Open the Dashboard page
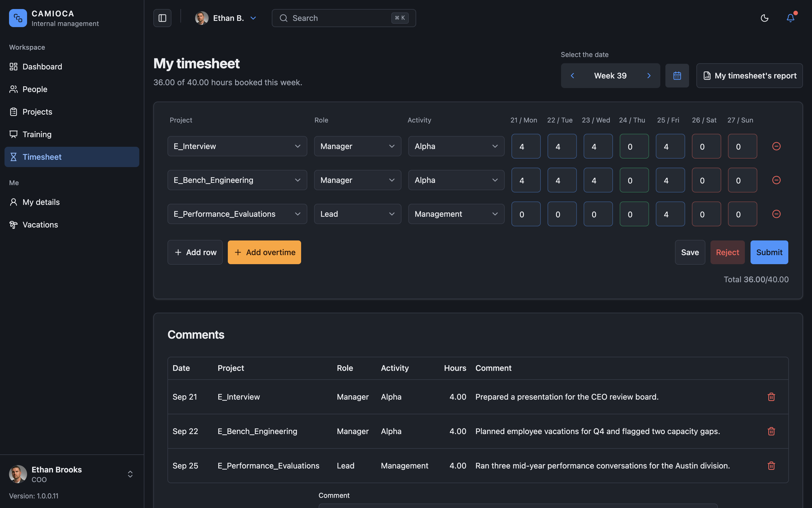This screenshot has height=508, width=812. [x=72, y=67]
